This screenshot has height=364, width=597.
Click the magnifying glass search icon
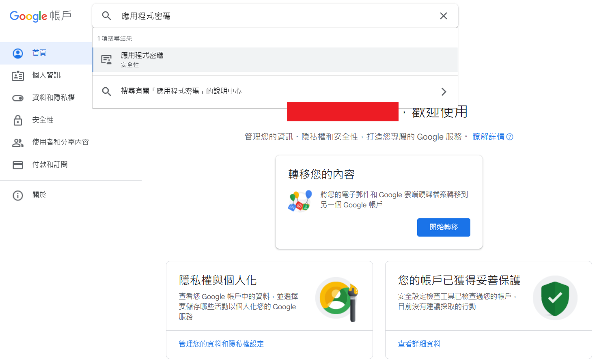click(x=106, y=15)
